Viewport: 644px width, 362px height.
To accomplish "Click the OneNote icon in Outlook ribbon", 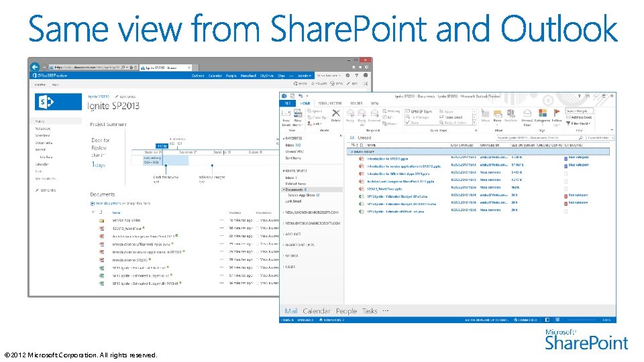I will [511, 113].
